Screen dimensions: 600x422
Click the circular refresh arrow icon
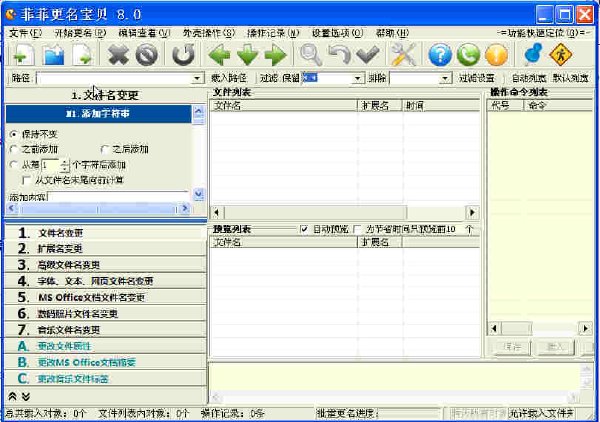[x=183, y=55]
